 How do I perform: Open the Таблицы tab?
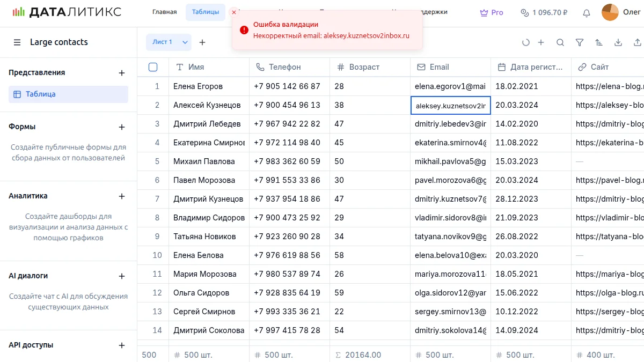point(205,12)
